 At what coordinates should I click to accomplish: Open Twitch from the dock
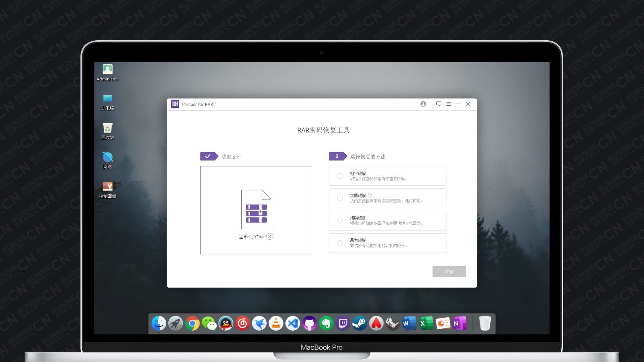point(343,324)
